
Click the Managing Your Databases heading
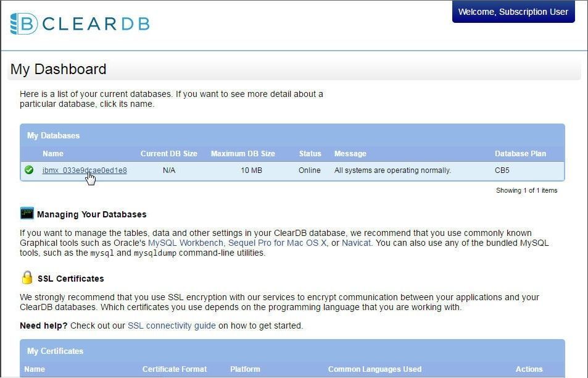pos(92,214)
